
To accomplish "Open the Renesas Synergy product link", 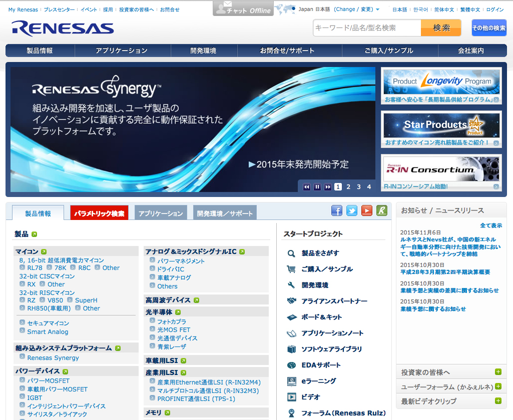I will 53,358.
